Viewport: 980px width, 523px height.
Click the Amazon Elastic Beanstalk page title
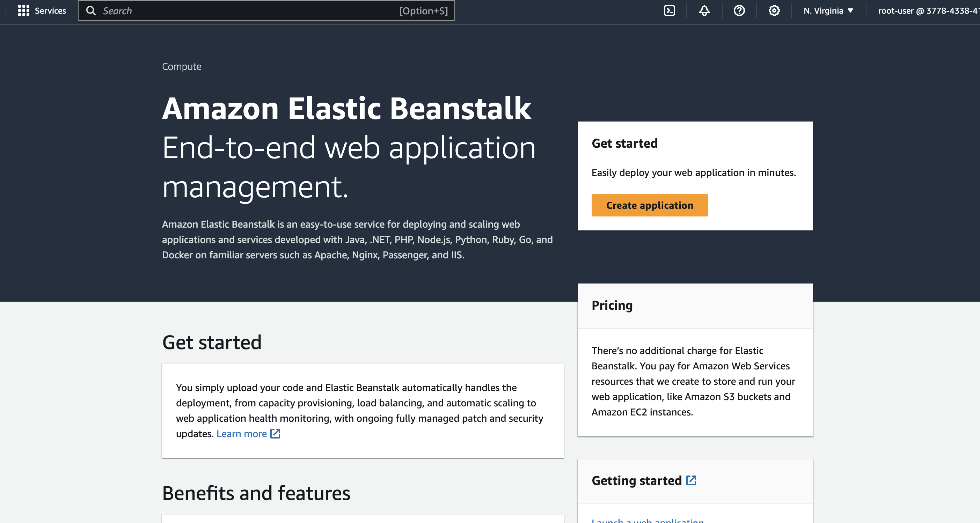346,109
